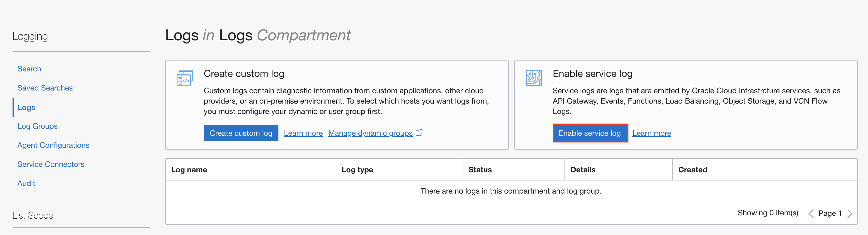Go to previous page with left chevron
The height and width of the screenshot is (235, 868).
(x=811, y=213)
